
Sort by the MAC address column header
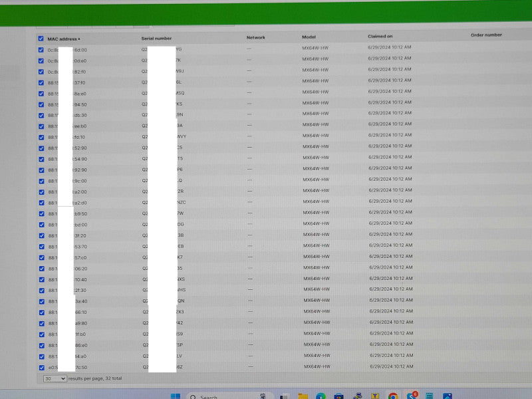pos(64,39)
